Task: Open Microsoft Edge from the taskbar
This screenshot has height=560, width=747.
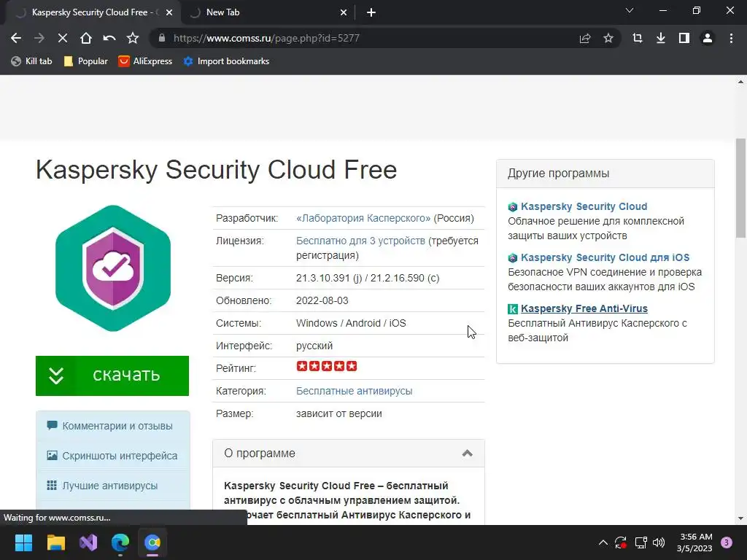Action: point(120,542)
